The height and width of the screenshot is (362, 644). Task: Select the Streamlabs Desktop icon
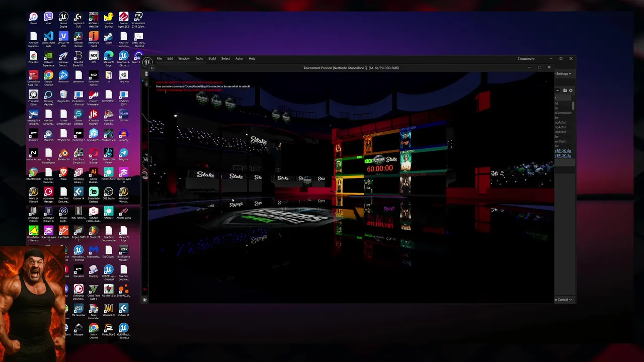coord(94,196)
